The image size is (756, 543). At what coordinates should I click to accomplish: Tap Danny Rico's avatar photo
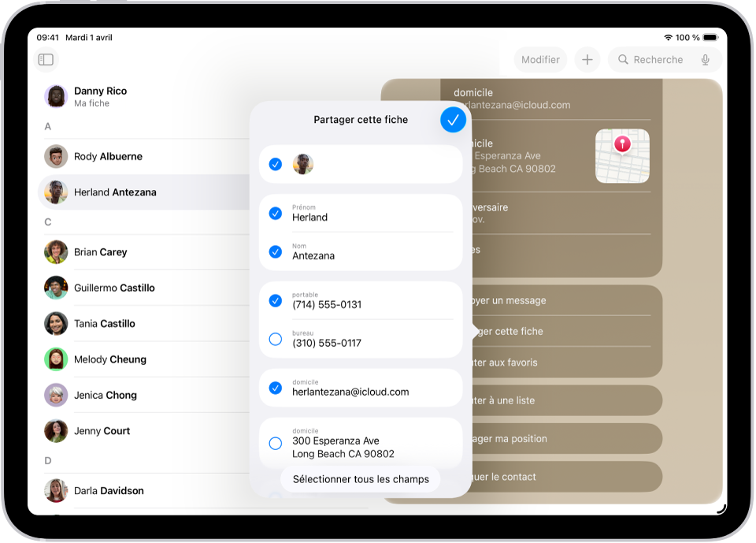pyautogui.click(x=56, y=96)
